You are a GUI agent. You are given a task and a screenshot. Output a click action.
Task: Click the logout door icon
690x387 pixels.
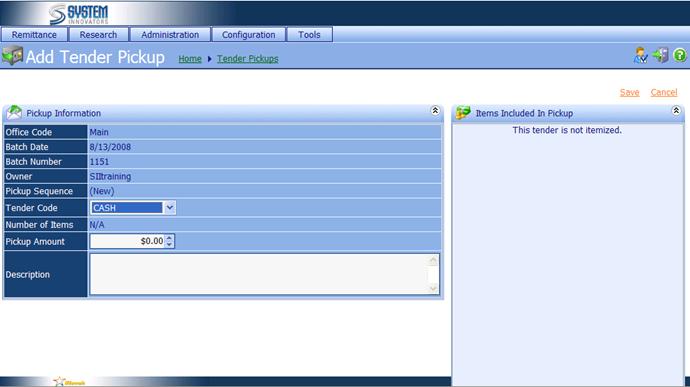[660, 55]
